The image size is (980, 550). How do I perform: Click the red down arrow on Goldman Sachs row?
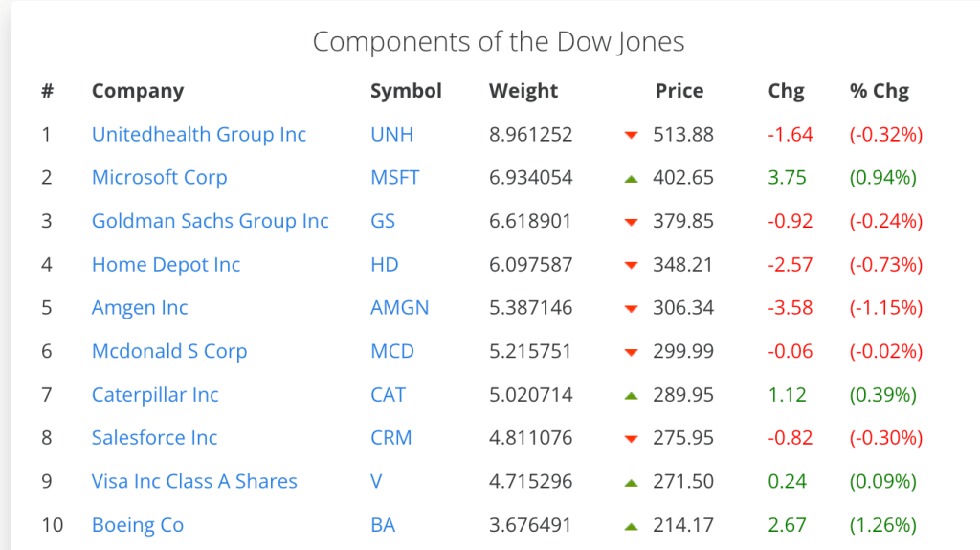click(x=631, y=222)
